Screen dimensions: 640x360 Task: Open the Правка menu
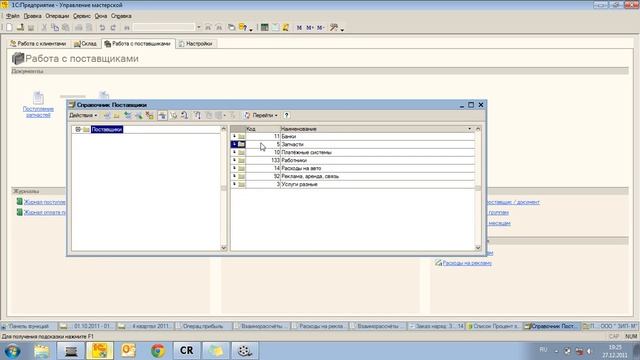32,16
